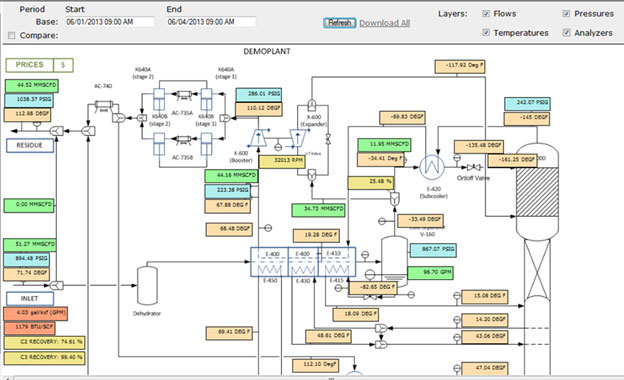Click the 69.41 DEG F temperature tag

click(230, 333)
